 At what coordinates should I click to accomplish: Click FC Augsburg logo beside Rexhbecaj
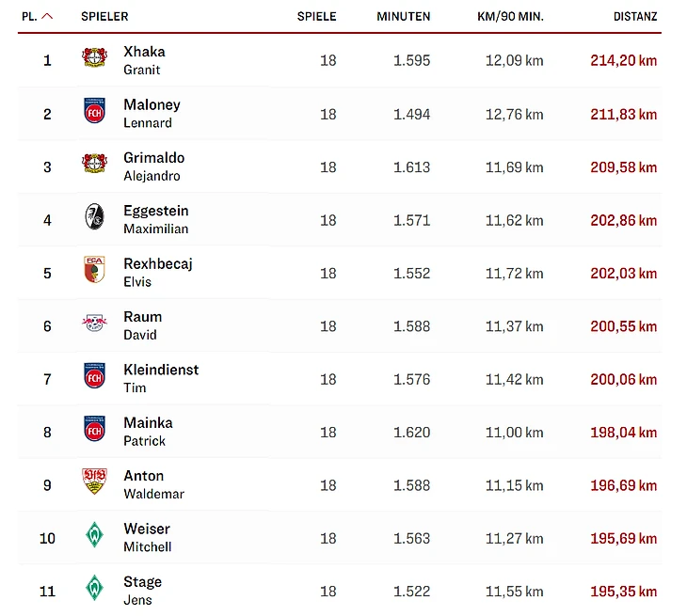tap(94, 271)
